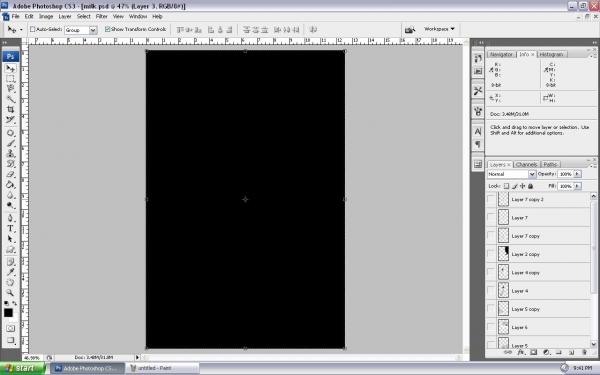Select the Horizontal Type tool
This screenshot has height=375, width=600.
[x=10, y=229]
